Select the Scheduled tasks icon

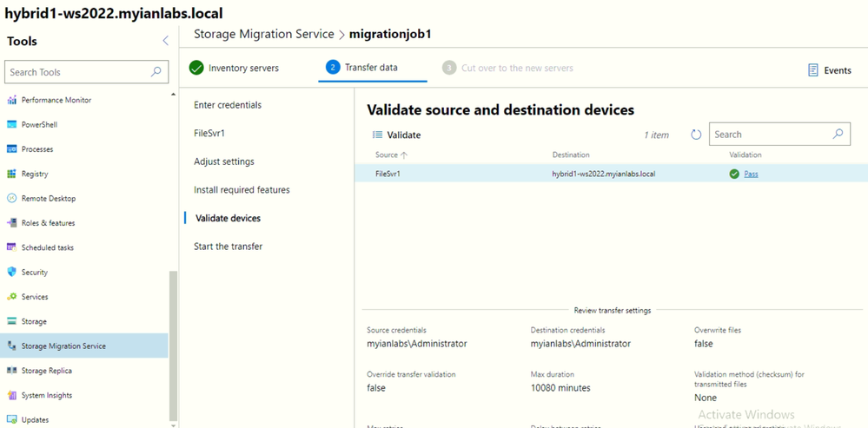click(x=12, y=247)
